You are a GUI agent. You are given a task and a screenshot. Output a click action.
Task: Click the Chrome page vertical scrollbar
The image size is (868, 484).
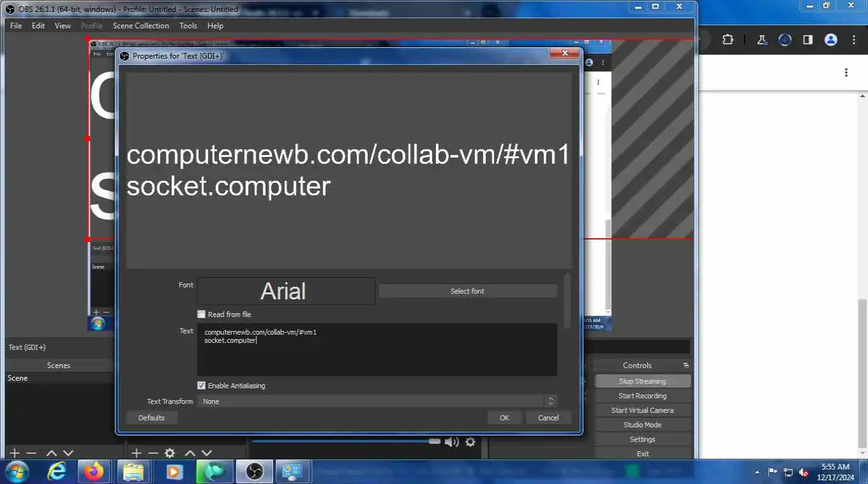[862, 375]
